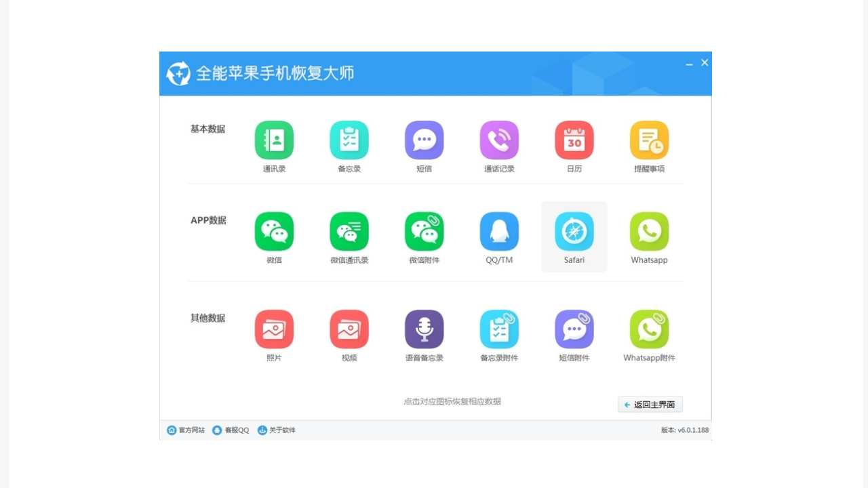Click the 基本数据 section label
868x488 pixels.
click(208, 129)
